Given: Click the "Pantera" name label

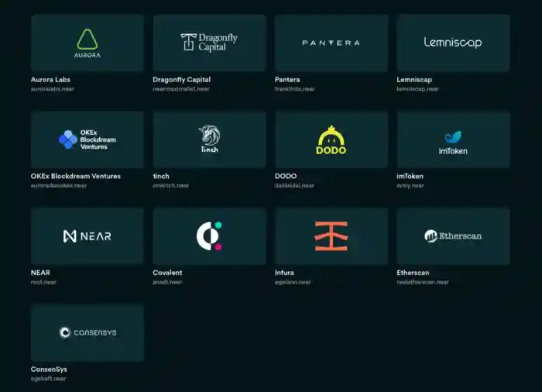Looking at the screenshot, I should [x=287, y=80].
